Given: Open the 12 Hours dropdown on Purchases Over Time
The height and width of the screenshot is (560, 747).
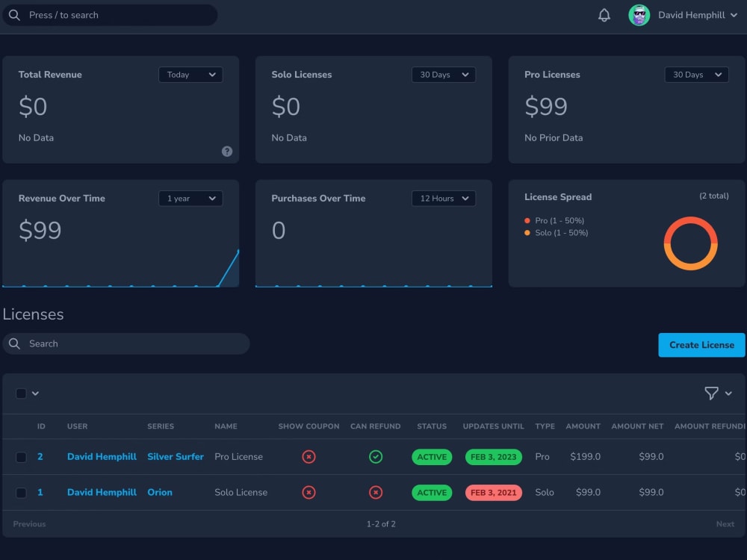Looking at the screenshot, I should 443,199.
